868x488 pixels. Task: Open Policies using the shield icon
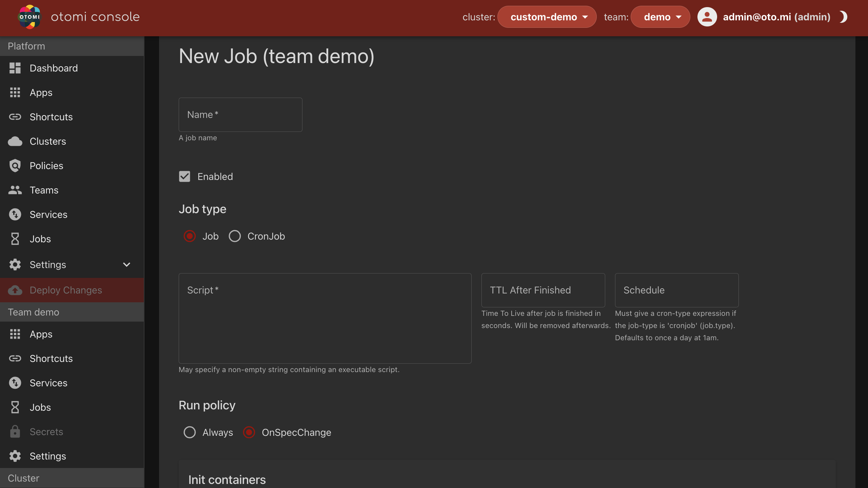pos(15,166)
